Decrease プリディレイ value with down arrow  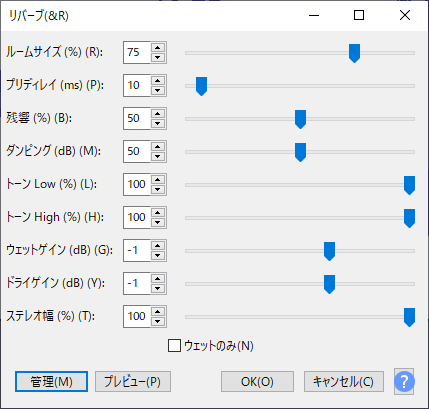click(158, 90)
